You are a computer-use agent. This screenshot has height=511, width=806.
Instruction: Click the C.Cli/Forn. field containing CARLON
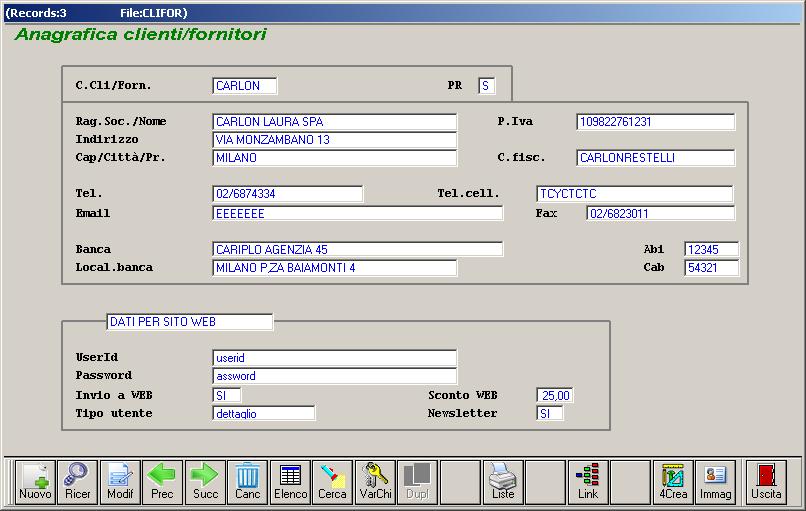pyautogui.click(x=245, y=86)
